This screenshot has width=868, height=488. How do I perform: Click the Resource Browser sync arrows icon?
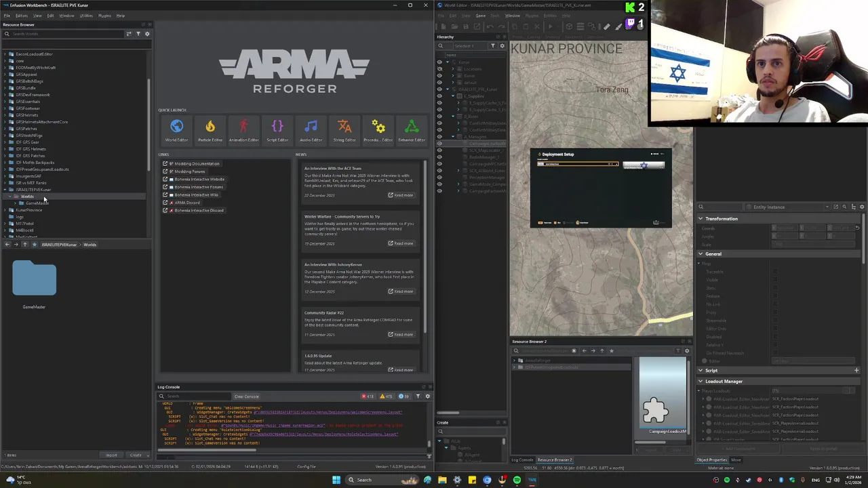129,34
